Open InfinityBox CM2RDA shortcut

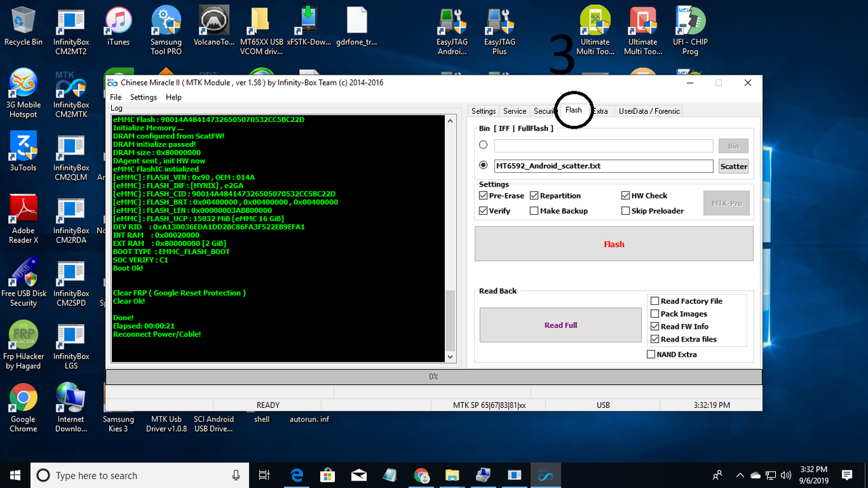[x=71, y=219]
